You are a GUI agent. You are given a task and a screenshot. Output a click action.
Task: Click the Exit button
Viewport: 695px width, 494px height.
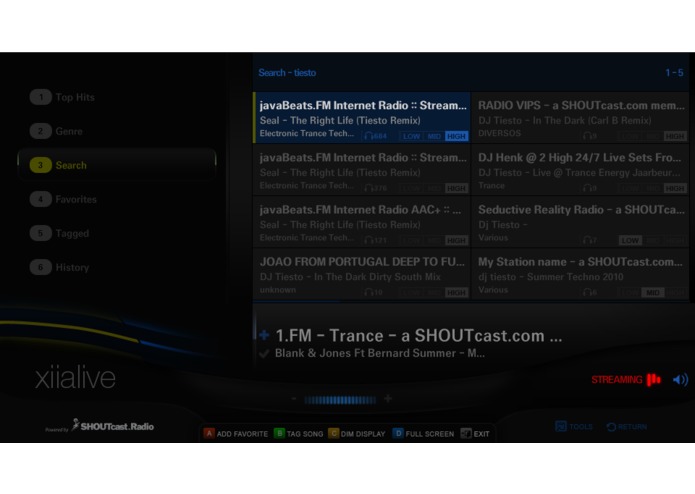pos(475,433)
